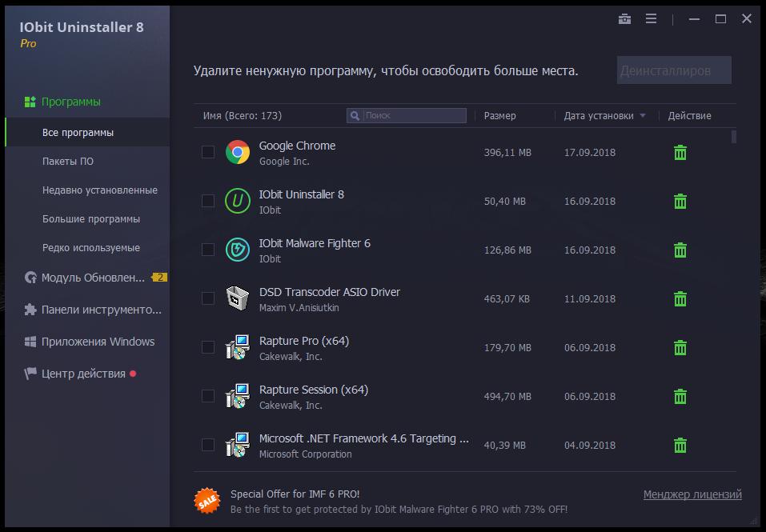Open Большие программы list
This screenshot has width=766, height=532.
91,218
